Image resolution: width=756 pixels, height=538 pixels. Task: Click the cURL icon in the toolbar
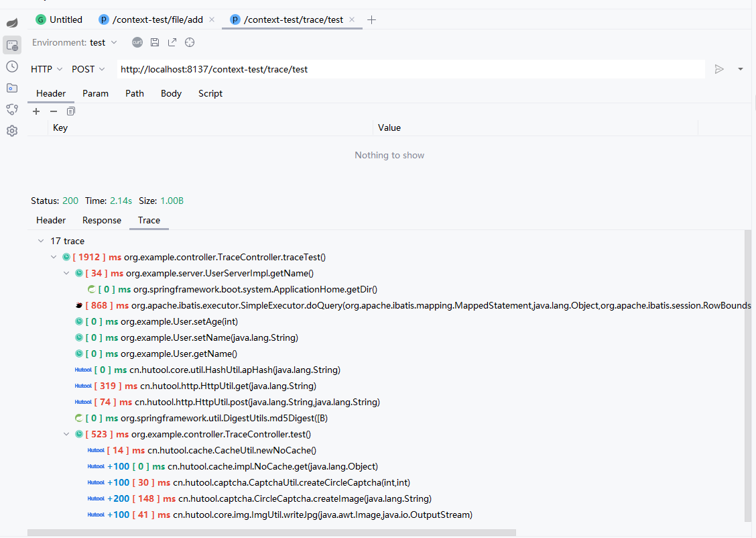point(137,42)
